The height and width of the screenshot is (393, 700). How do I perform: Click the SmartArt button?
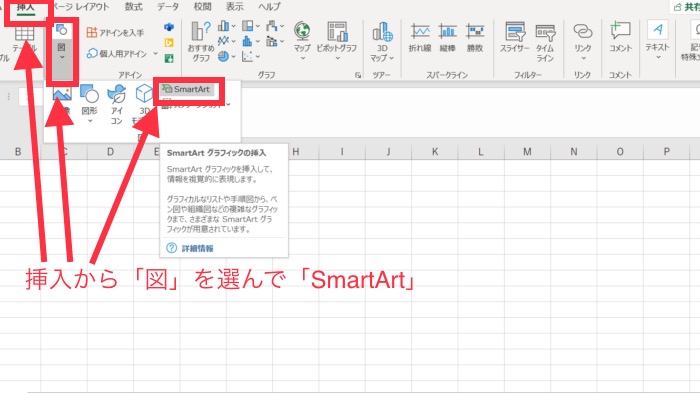187,89
